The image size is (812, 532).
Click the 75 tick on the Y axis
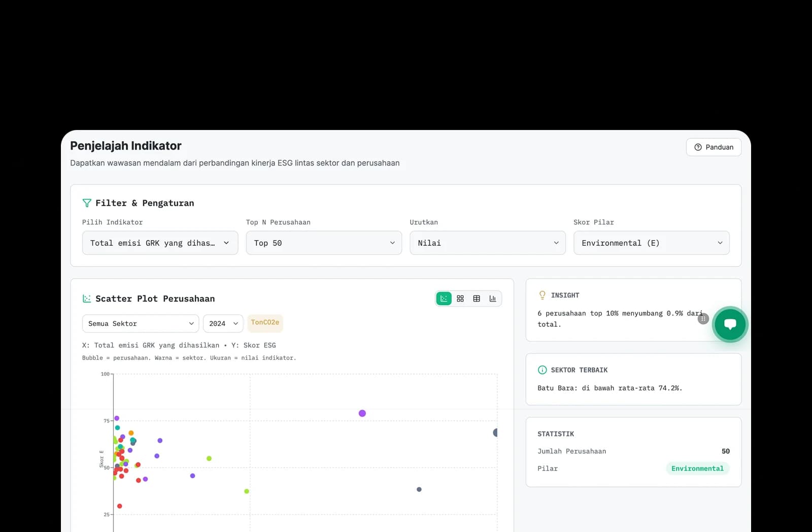click(107, 421)
